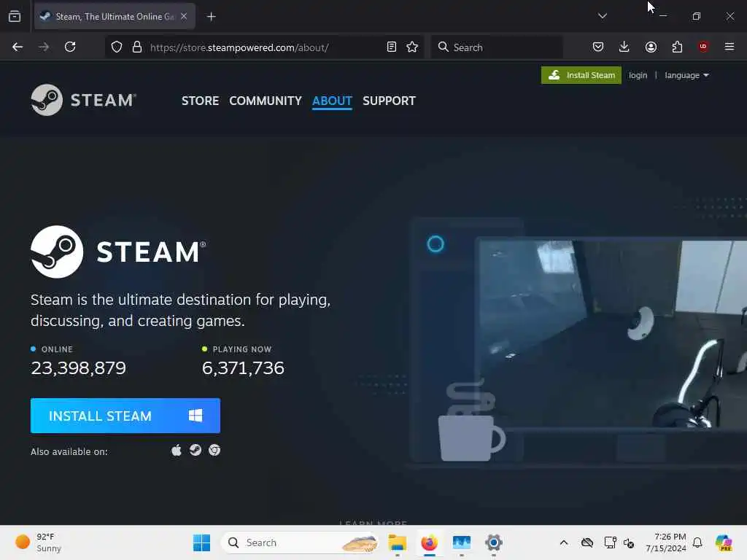
Task: Open the Extensions puzzle icon
Action: coord(677,47)
